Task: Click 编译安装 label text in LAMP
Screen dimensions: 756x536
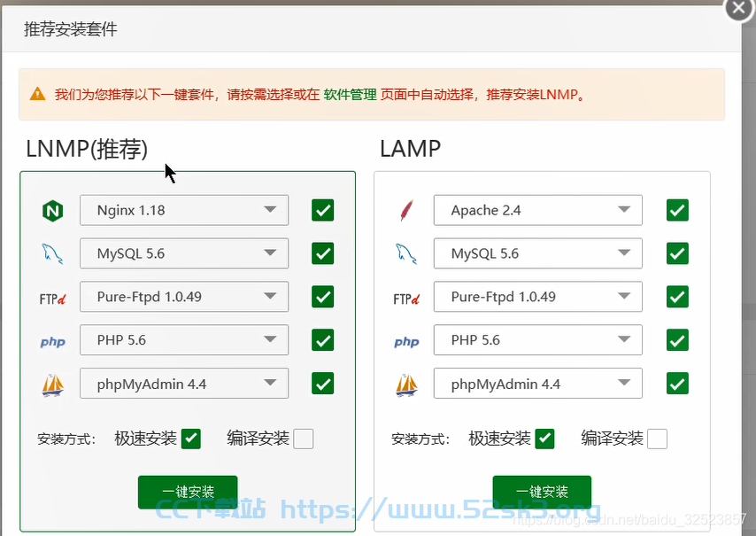Action: pos(612,439)
